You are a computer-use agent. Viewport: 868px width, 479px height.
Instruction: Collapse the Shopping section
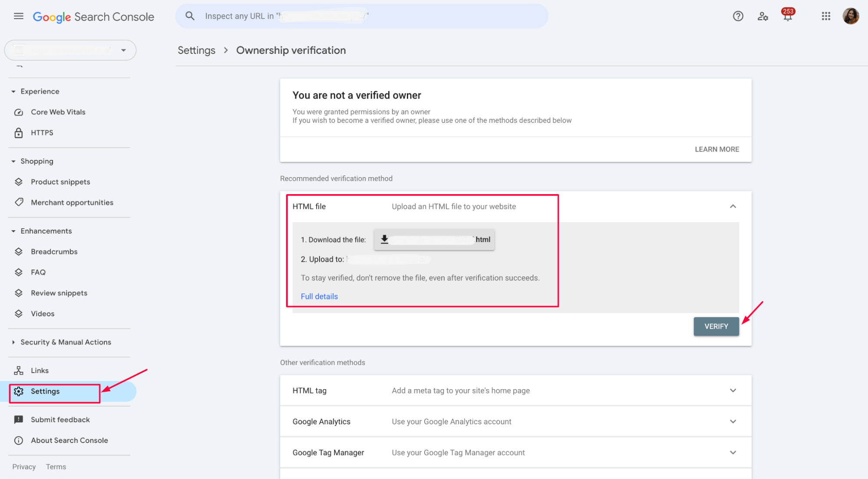point(13,162)
